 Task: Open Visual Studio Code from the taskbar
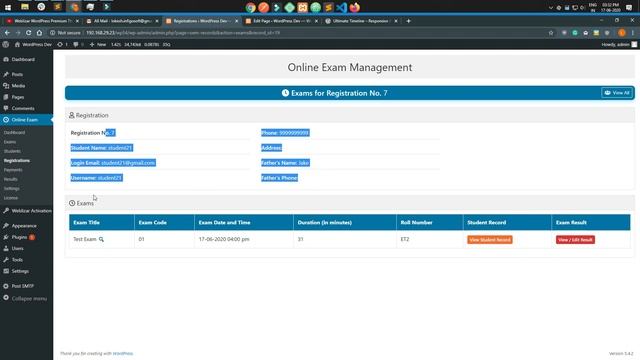[x=341, y=7]
